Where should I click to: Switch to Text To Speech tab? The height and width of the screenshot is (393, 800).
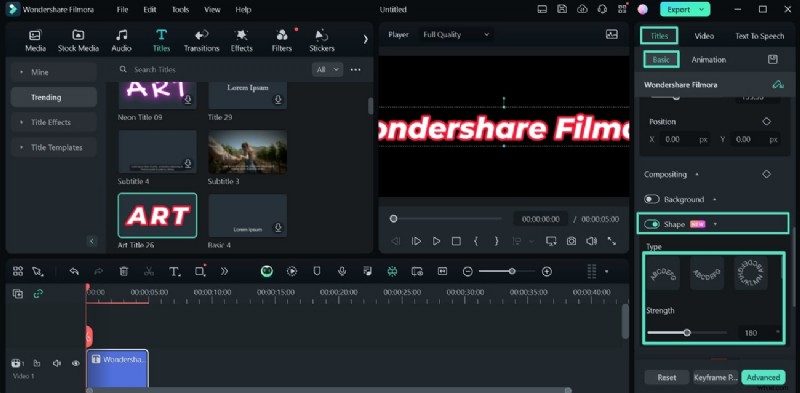(x=759, y=36)
